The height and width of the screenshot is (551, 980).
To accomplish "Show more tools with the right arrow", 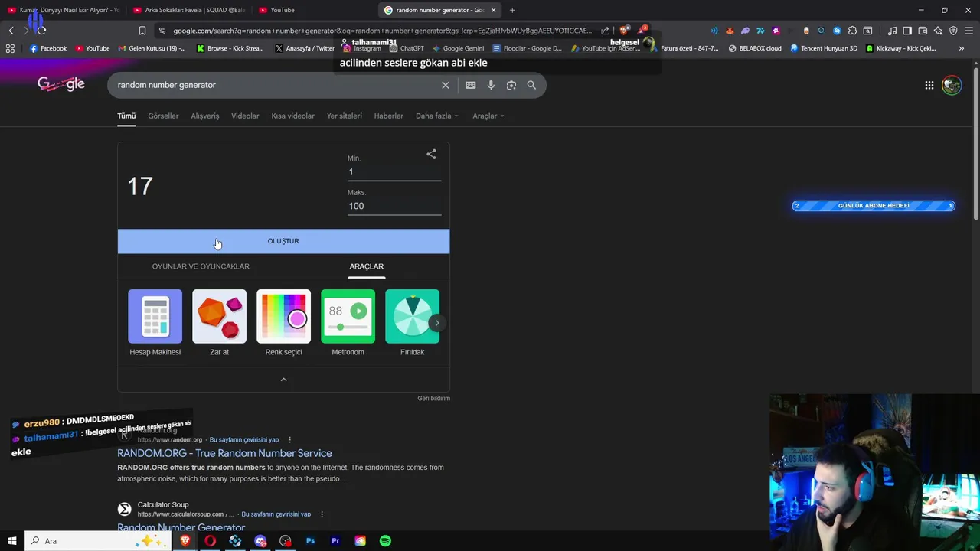I will coord(436,323).
